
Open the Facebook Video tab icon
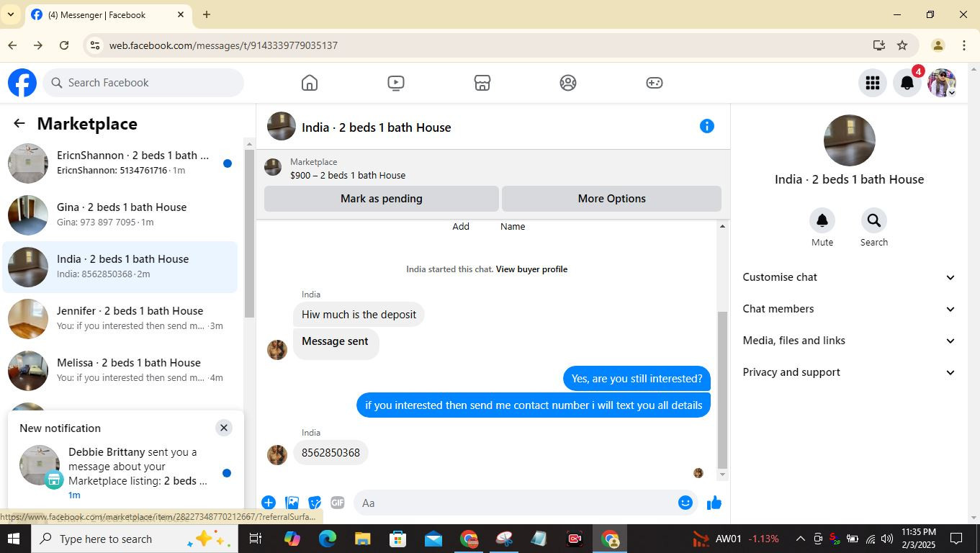click(x=396, y=83)
